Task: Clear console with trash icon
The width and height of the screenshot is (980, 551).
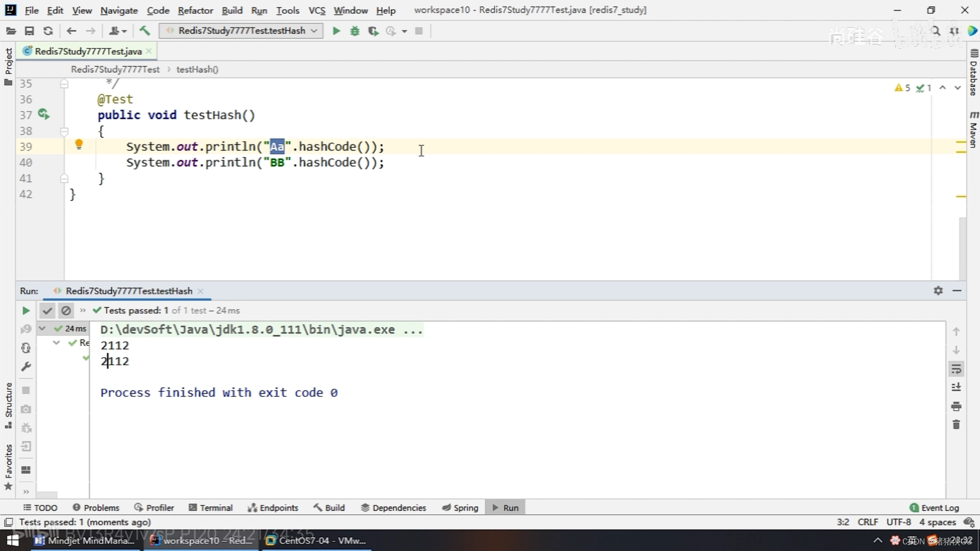Action: tap(957, 424)
